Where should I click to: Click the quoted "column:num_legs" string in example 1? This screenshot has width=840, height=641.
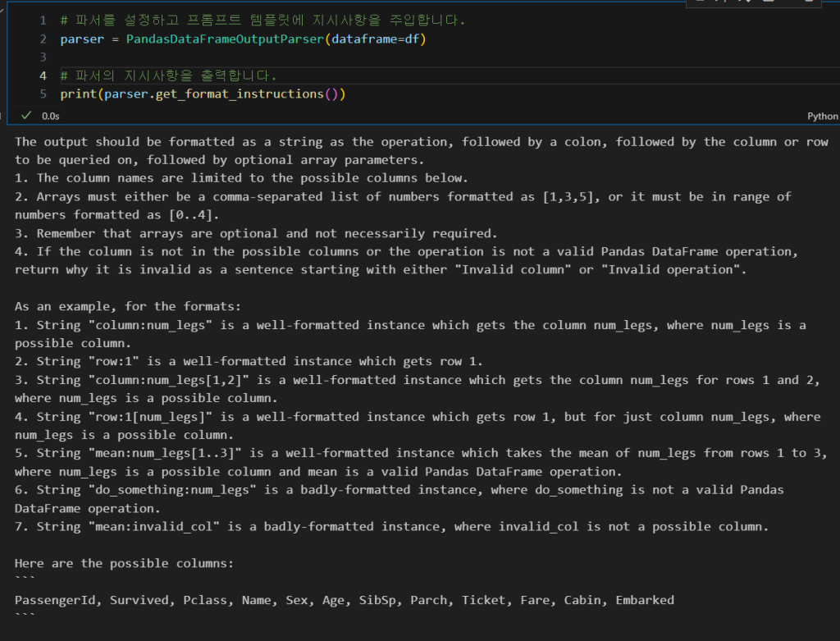(x=150, y=325)
